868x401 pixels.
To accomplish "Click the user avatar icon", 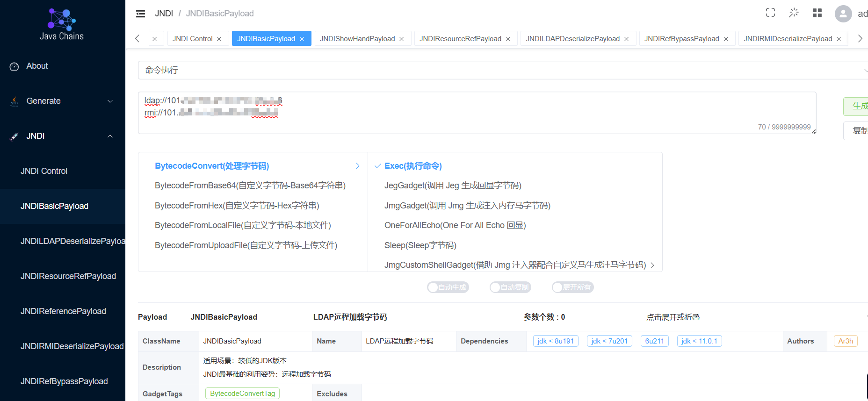I will point(843,14).
